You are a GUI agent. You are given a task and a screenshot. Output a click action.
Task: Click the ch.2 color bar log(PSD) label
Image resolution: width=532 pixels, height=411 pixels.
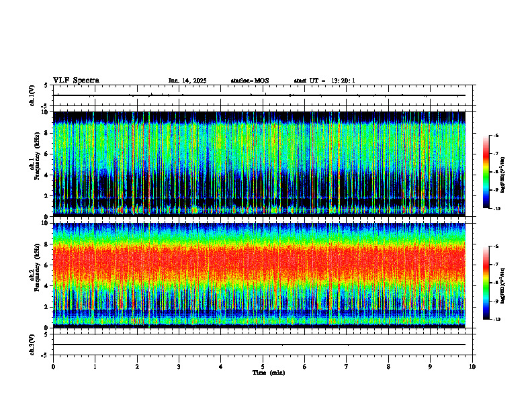(x=503, y=285)
